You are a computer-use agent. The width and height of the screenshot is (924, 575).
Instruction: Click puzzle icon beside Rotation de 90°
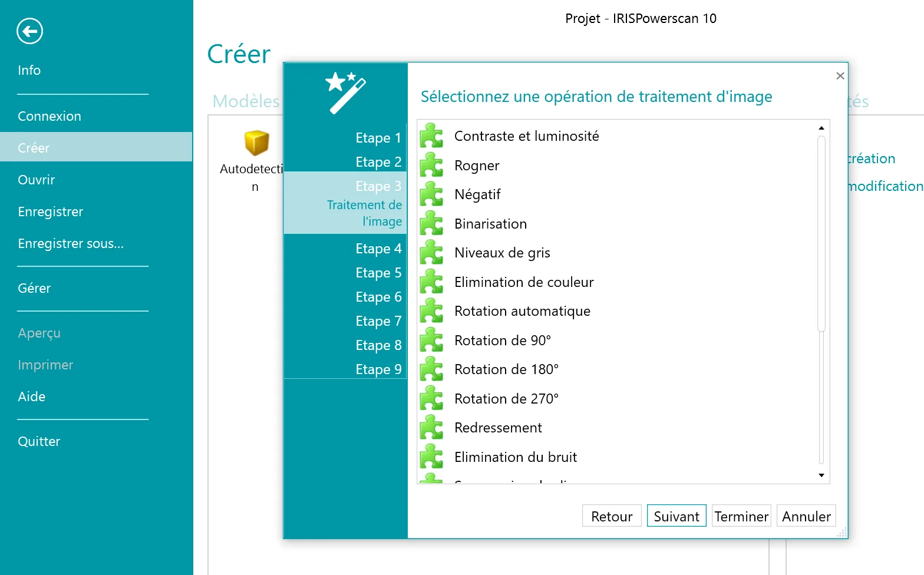click(x=431, y=341)
